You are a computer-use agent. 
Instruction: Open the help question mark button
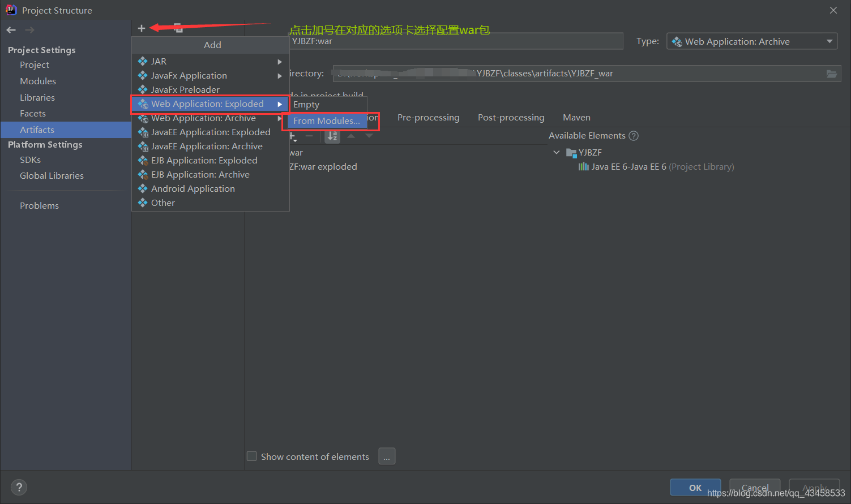click(19, 487)
